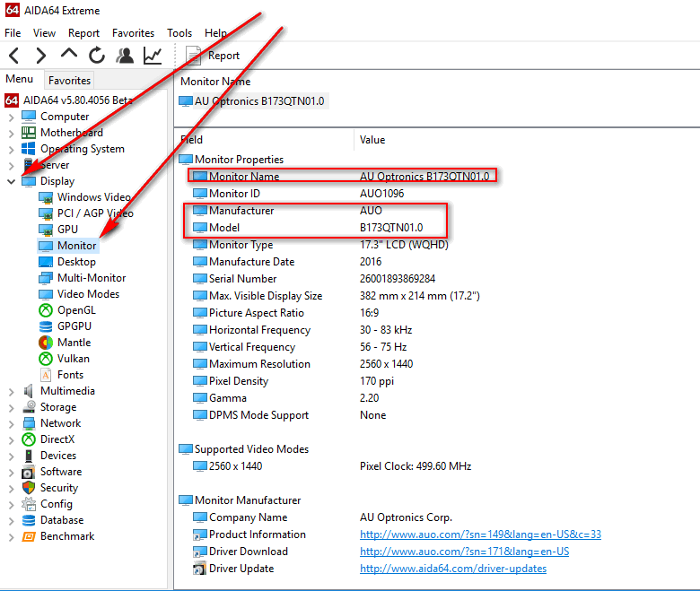The image size is (700, 591).
Task: Click the Database icon
Action: (x=29, y=520)
